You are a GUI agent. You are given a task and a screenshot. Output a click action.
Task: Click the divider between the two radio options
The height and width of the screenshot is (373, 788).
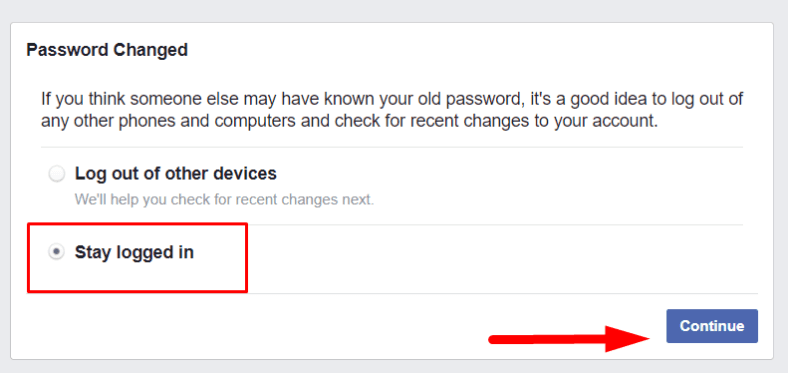click(392, 225)
